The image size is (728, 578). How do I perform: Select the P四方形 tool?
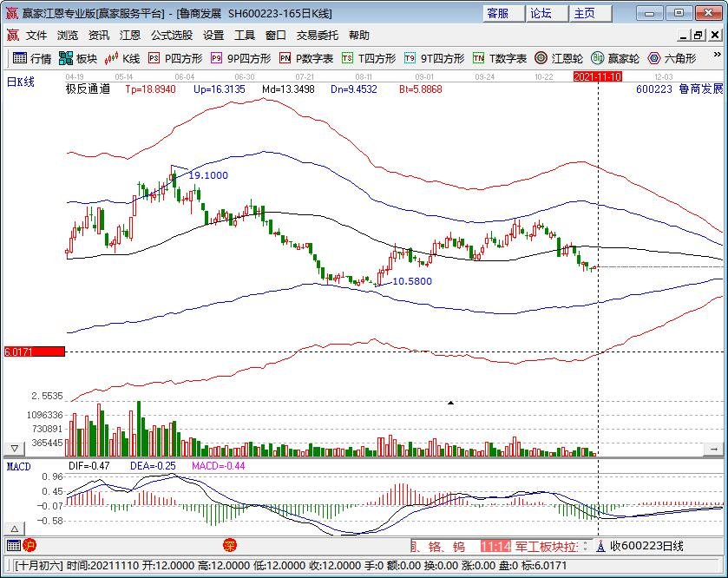[174, 58]
